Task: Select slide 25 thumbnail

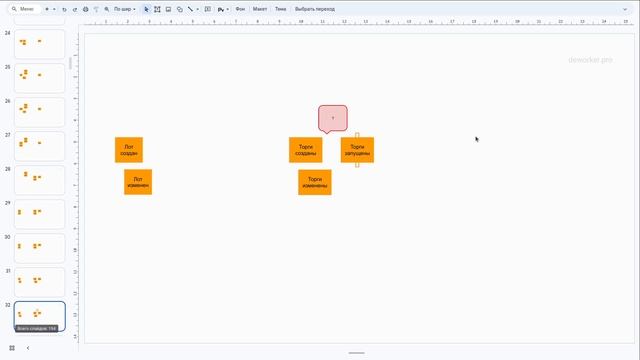Action: pos(40,78)
